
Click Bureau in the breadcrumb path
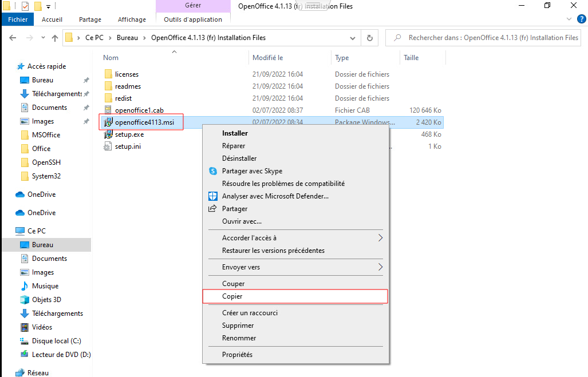coord(127,38)
